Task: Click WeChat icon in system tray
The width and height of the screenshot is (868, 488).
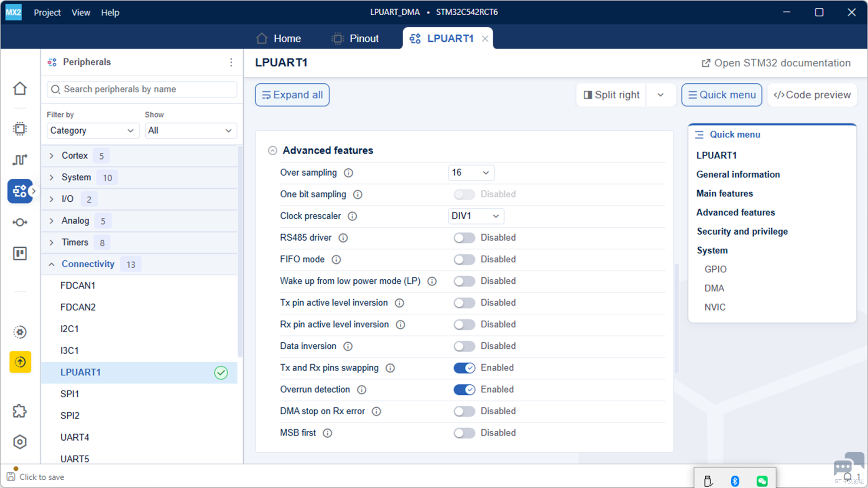Action: [762, 481]
